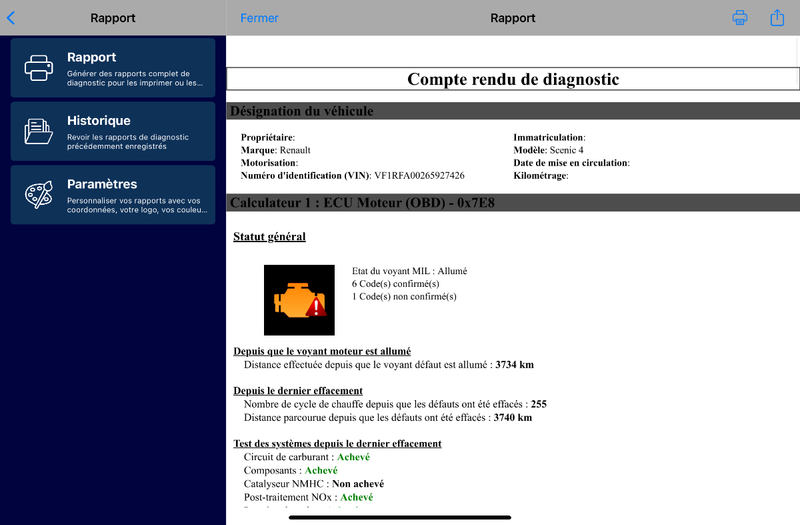Click the Calculateur 1 ECU Moteur header
800x525 pixels.
click(x=363, y=203)
